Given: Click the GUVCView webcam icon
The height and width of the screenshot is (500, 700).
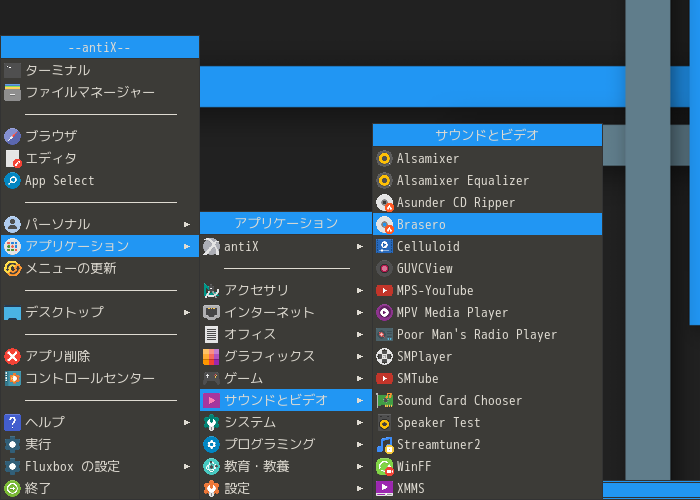Looking at the screenshot, I should (384, 268).
